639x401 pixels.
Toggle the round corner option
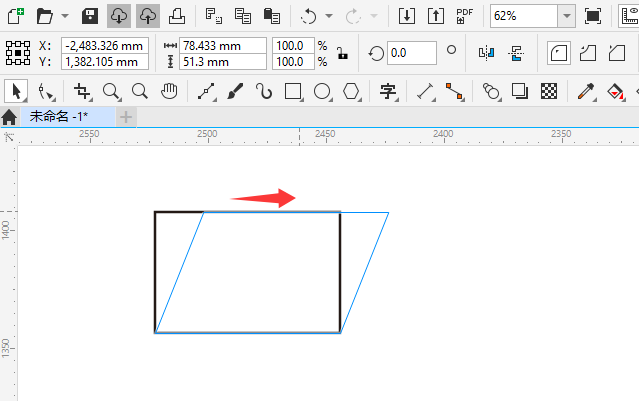click(x=559, y=53)
